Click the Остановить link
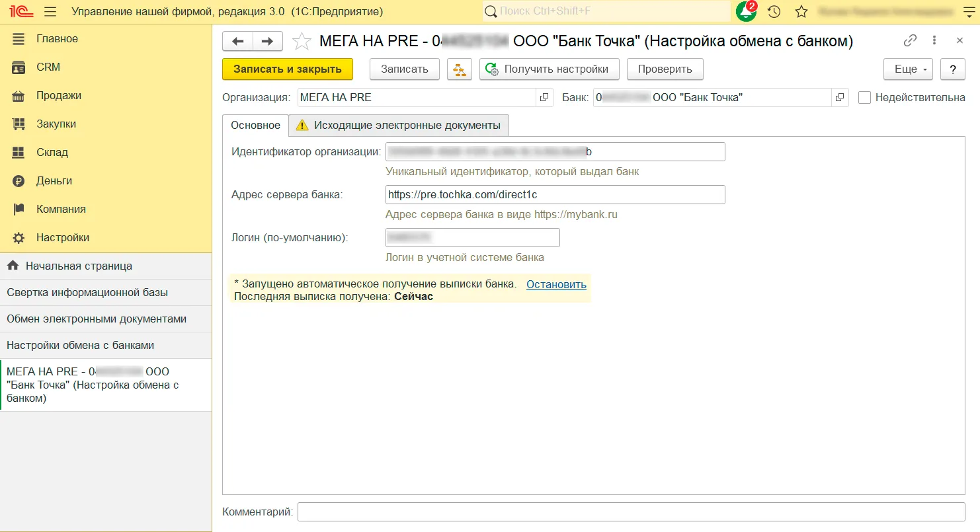The height and width of the screenshot is (532, 980). (x=556, y=284)
